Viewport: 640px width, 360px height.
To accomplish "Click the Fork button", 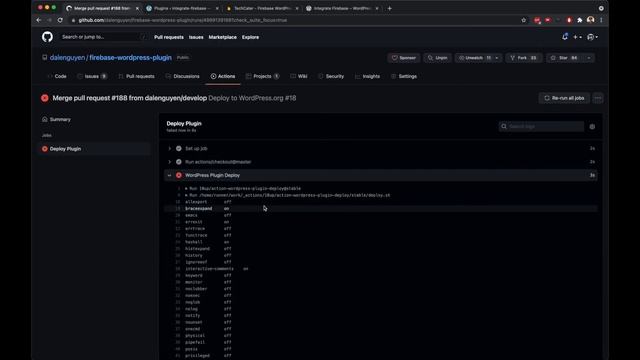I will coord(523,58).
